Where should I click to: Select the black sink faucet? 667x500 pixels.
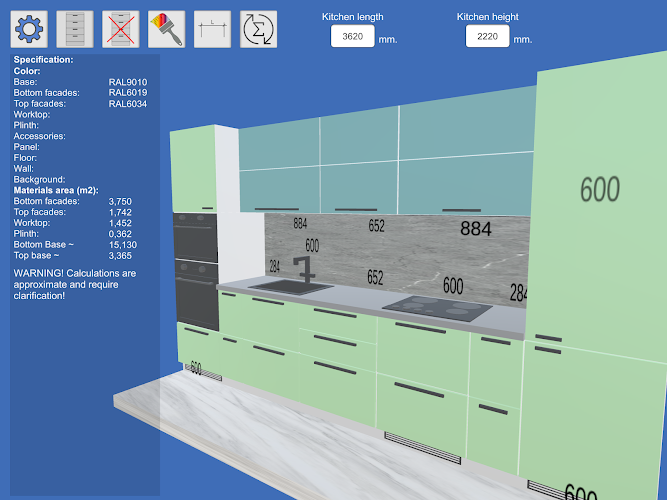point(304,268)
